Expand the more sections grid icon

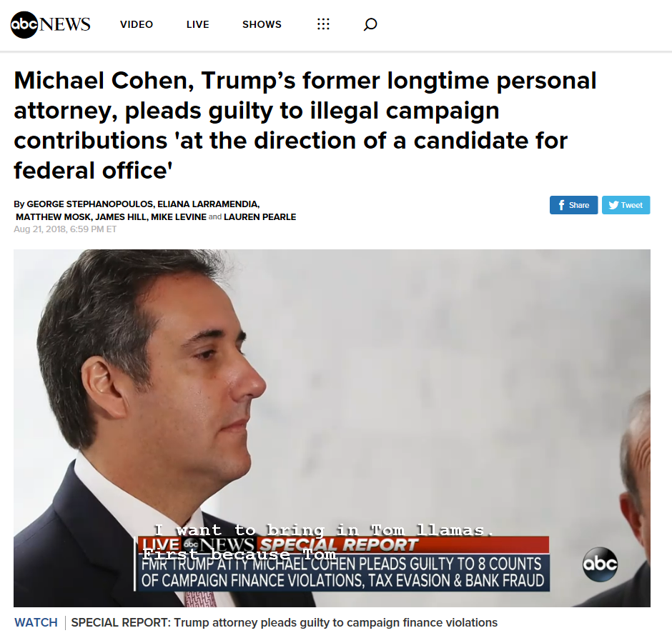[x=323, y=24]
